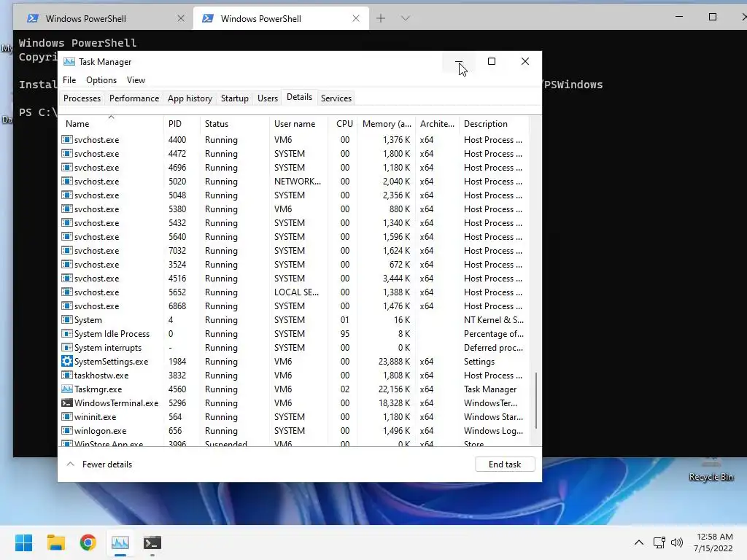Switch to the Users tab

267,98
